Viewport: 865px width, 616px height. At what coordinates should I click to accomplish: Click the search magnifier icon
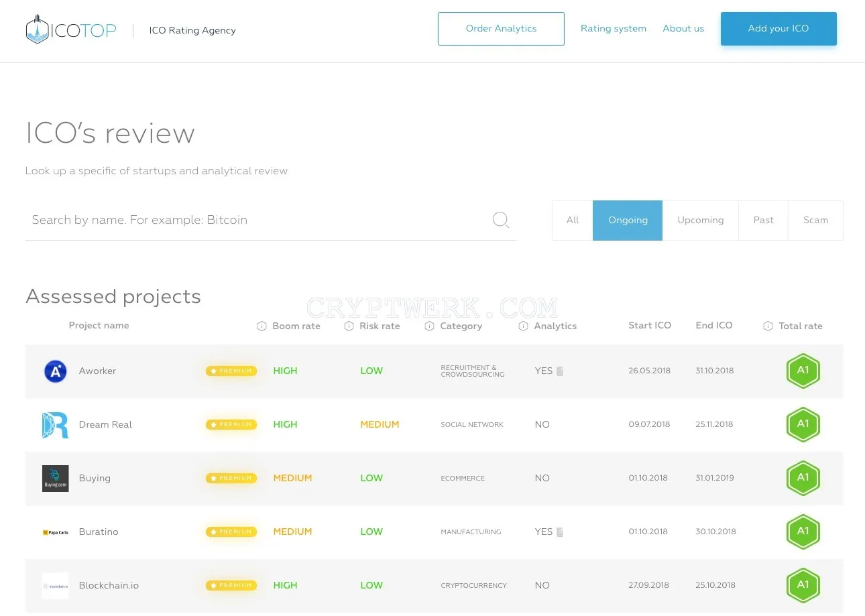click(x=501, y=220)
